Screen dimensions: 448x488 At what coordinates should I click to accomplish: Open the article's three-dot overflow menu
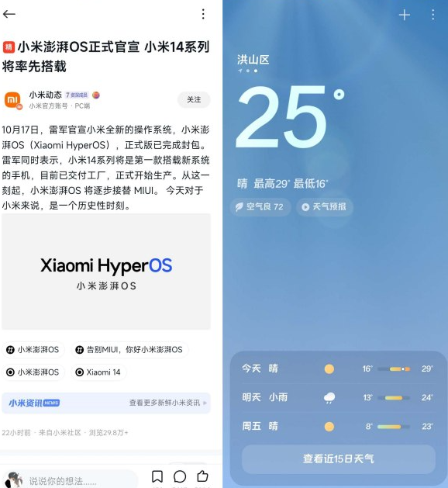point(203,14)
